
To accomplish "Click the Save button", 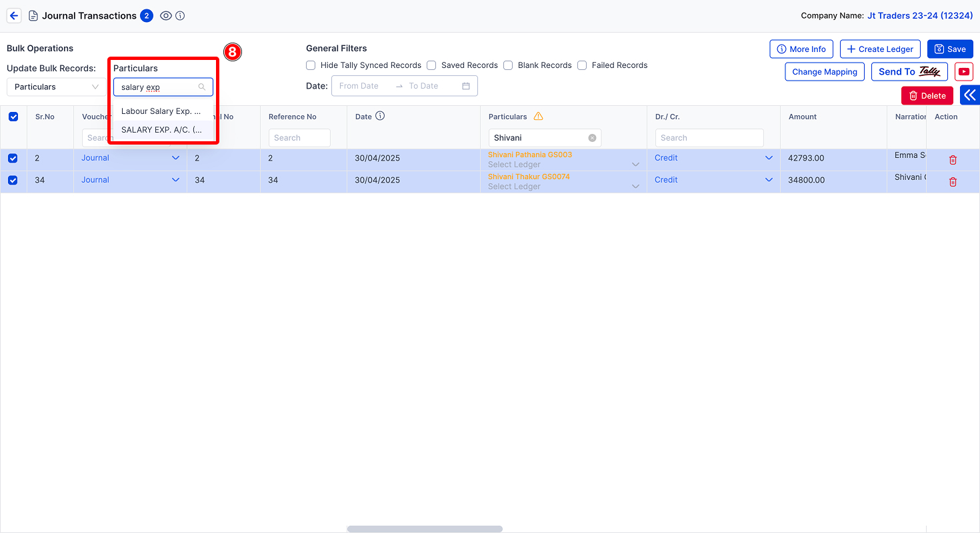I will [950, 49].
